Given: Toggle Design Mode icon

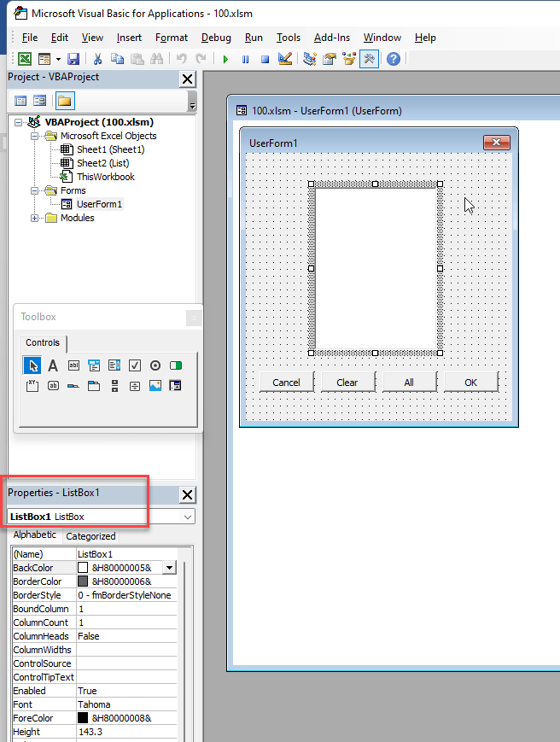Looking at the screenshot, I should pos(285,59).
